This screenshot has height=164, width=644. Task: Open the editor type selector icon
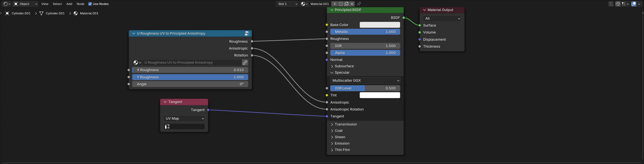pyautogui.click(x=6, y=4)
